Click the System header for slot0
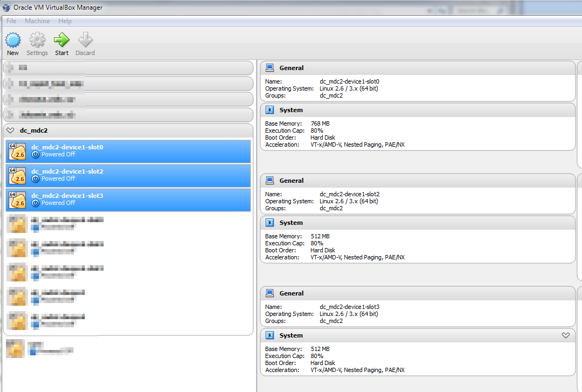The width and height of the screenshot is (582, 392). (x=291, y=110)
